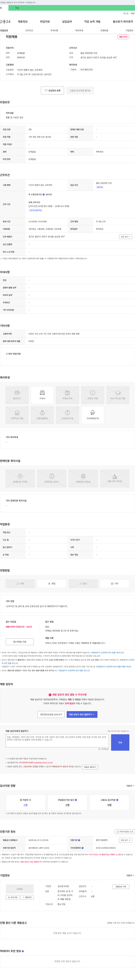Click 총 지원자 수 1명 count
Screen dimensions: 135x980
pyautogui.click(x=26, y=805)
